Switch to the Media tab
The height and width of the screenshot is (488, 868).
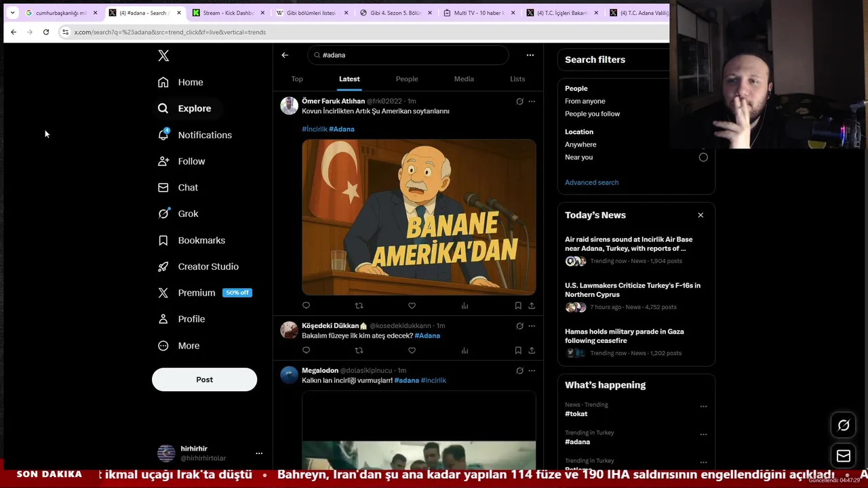(x=464, y=79)
